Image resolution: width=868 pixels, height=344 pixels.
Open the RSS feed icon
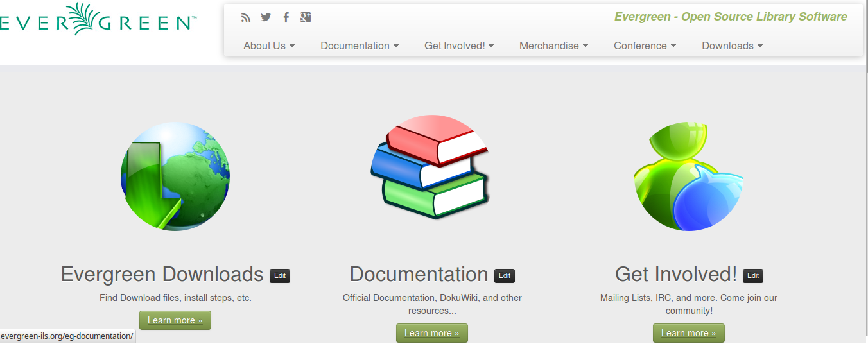245,18
